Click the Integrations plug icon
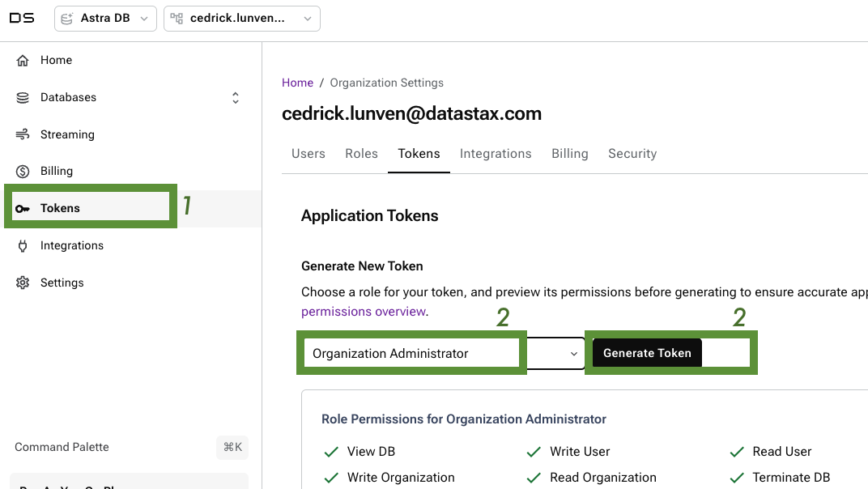 [23, 246]
